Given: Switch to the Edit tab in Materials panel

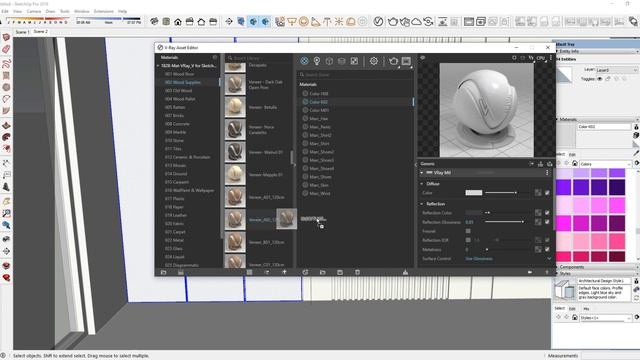Looking at the screenshot, I should [572, 154].
